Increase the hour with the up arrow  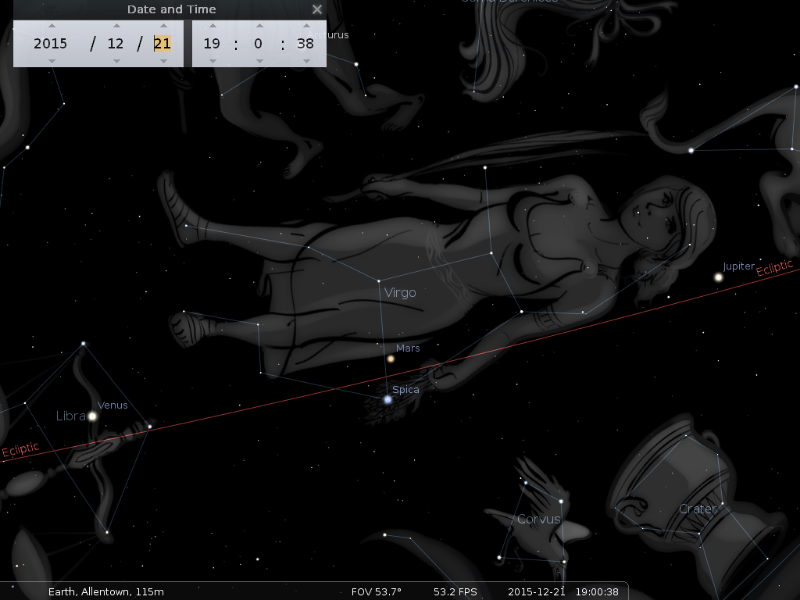pos(212,27)
